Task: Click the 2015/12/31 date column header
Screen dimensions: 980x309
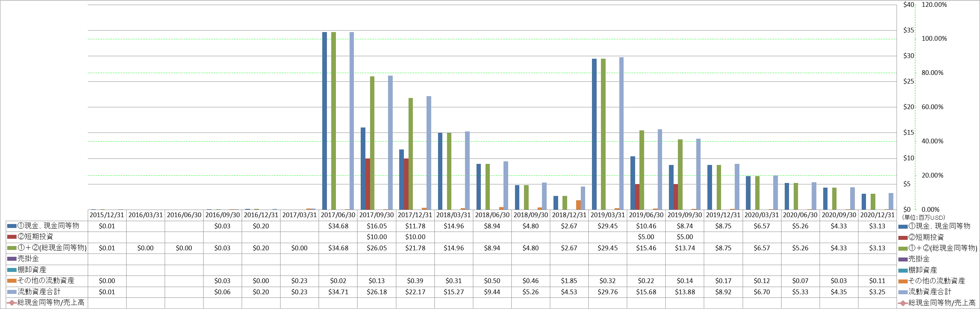Action: 107,215
